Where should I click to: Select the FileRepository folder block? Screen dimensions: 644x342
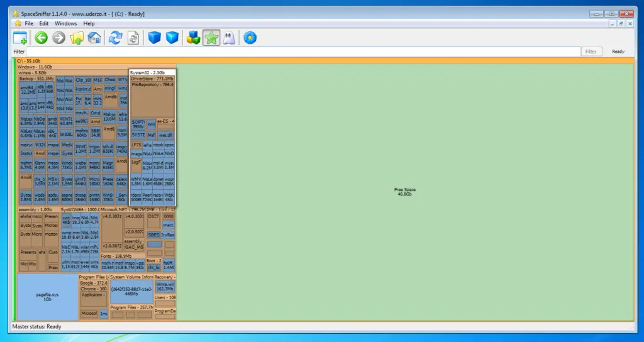click(152, 99)
